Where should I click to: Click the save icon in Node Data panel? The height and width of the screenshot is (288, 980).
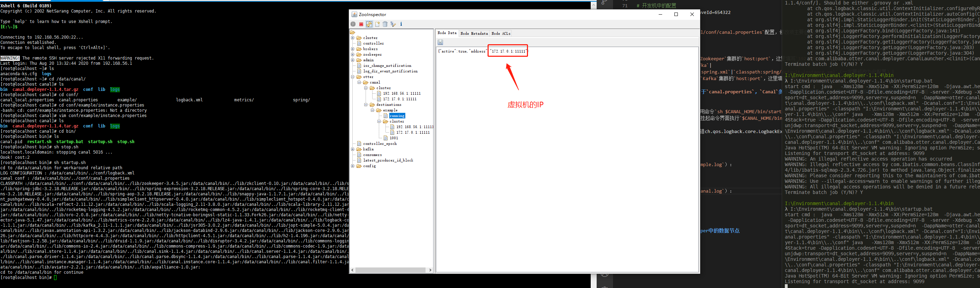tap(441, 42)
